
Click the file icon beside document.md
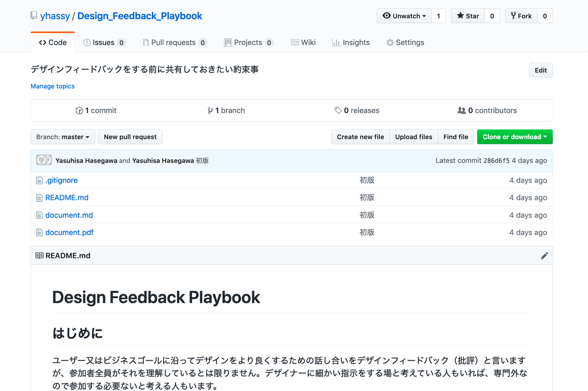click(39, 215)
